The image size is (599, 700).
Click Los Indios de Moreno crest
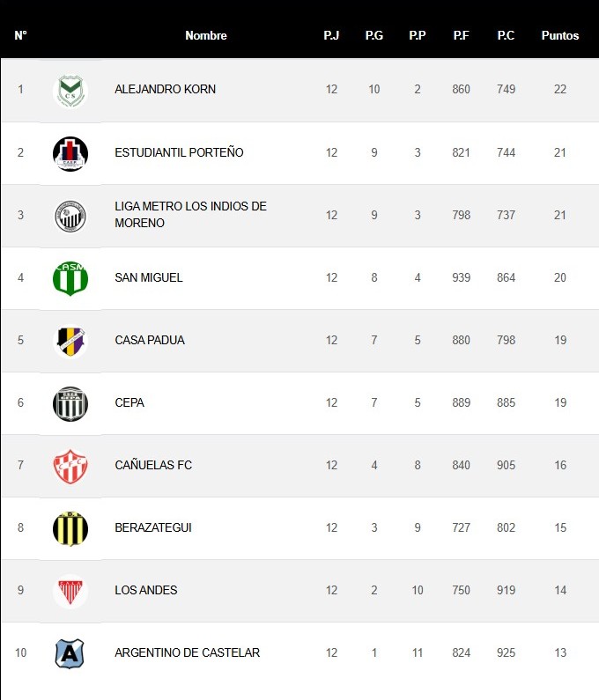(x=70, y=216)
